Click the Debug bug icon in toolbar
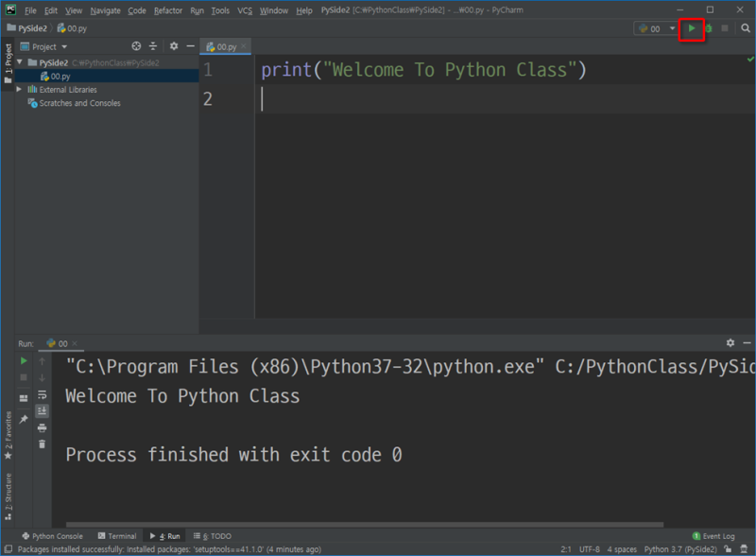Image resolution: width=756 pixels, height=556 pixels. pos(708,28)
